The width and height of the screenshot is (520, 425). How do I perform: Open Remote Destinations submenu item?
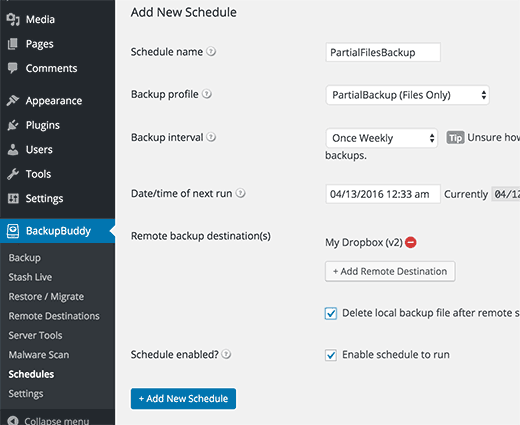[54, 316]
